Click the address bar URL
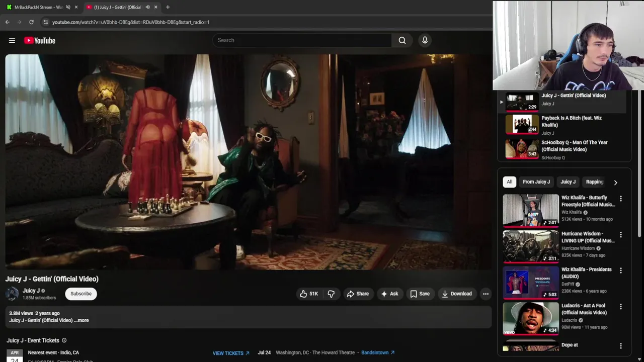 coord(131,22)
